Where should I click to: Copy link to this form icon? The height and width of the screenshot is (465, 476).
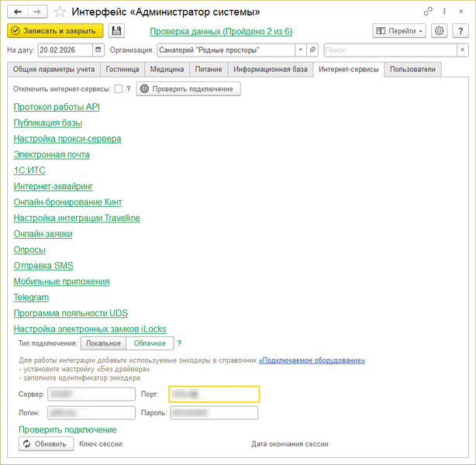coord(428,12)
